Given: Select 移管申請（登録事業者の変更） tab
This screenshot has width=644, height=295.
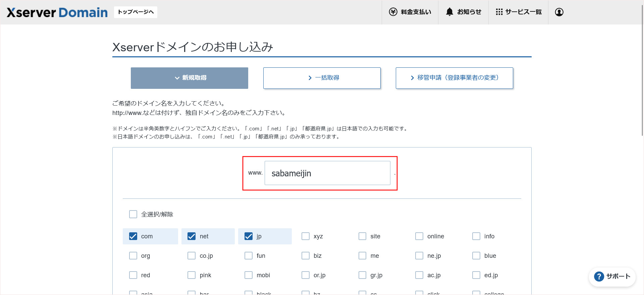Looking at the screenshot, I should [454, 78].
